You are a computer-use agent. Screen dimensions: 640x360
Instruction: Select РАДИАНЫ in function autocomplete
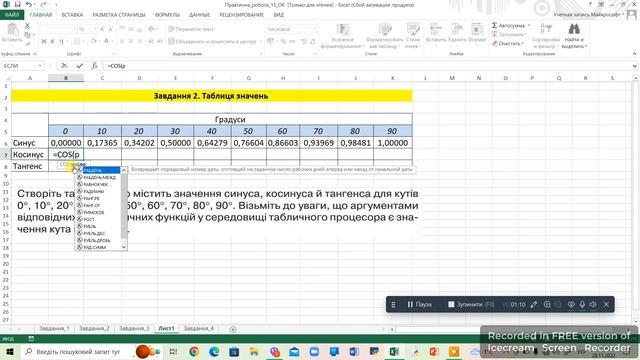coord(98,191)
